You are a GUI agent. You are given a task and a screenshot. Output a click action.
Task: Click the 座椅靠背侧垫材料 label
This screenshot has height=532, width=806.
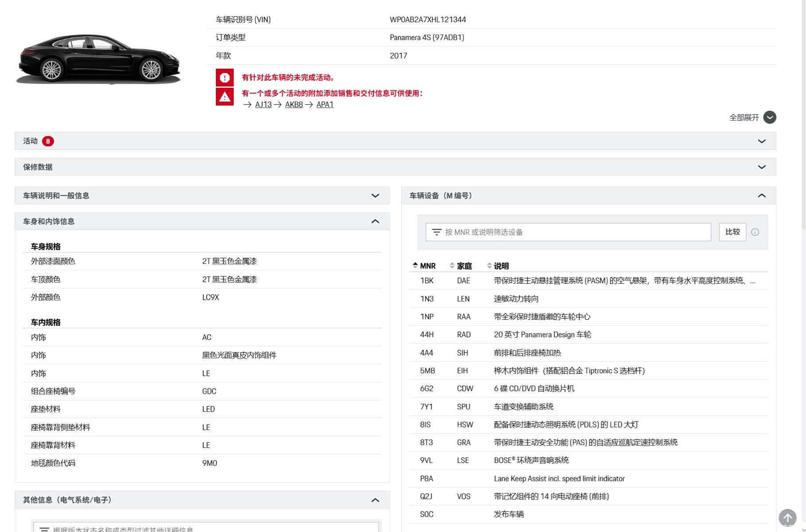60,427
